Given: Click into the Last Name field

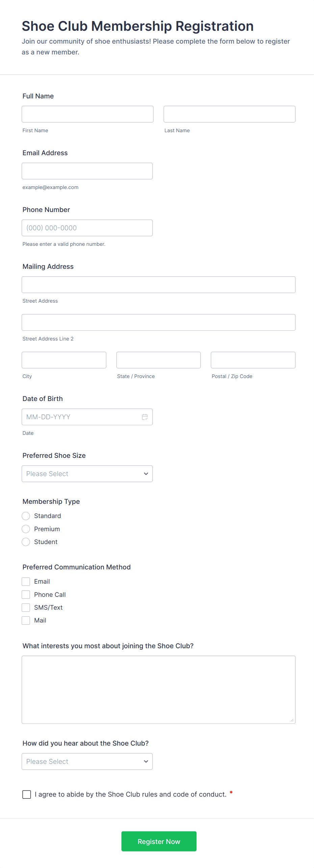Looking at the screenshot, I should click(229, 114).
